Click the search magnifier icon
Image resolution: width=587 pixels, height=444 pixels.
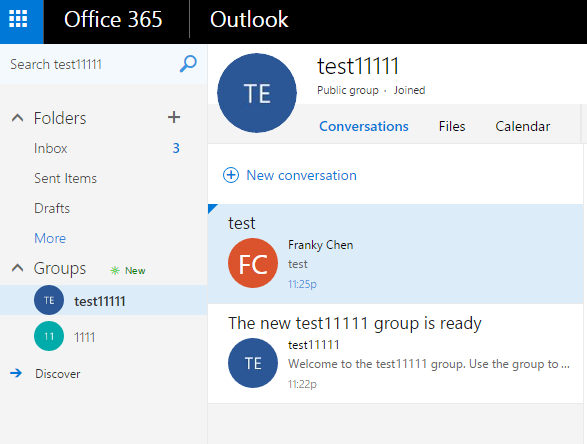[188, 64]
